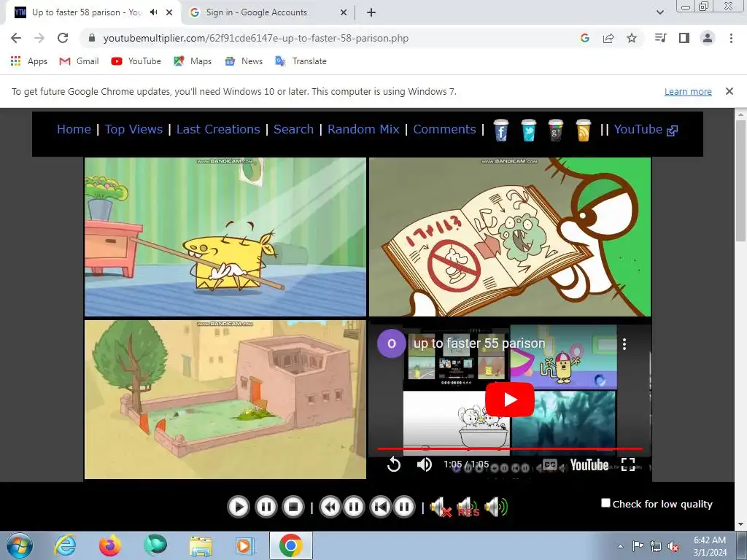This screenshot has width=747, height=560.
Task: Click the replay icon in embedded player
Action: (393, 464)
